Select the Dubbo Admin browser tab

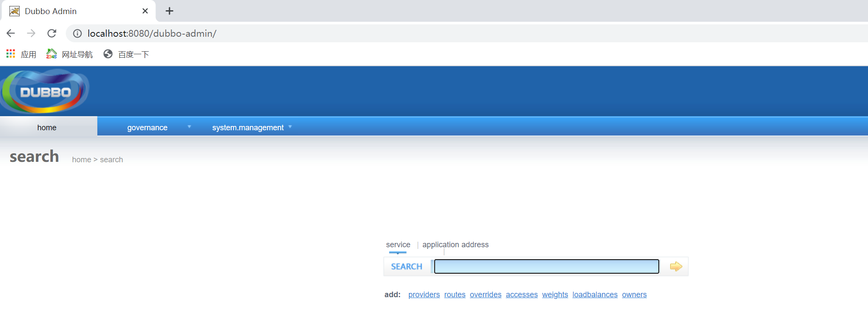(78, 11)
